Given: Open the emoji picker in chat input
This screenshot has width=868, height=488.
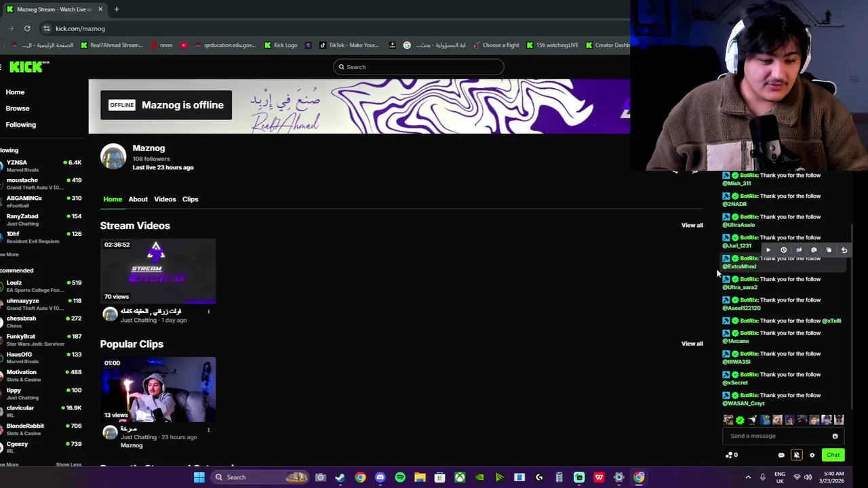Looking at the screenshot, I should [835, 436].
